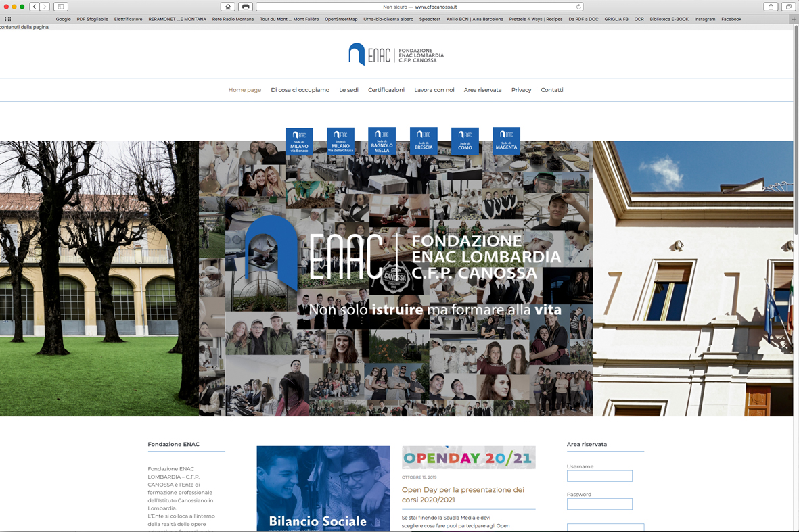Open the PDF Sfogliabile bookmark
The width and height of the screenshot is (799, 532).
pyautogui.click(x=92, y=19)
